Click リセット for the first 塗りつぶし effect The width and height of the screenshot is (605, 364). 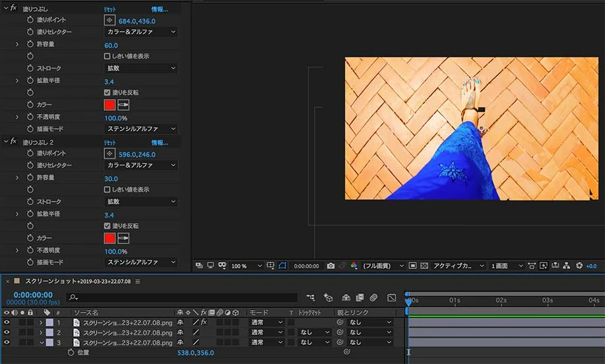tap(110, 9)
